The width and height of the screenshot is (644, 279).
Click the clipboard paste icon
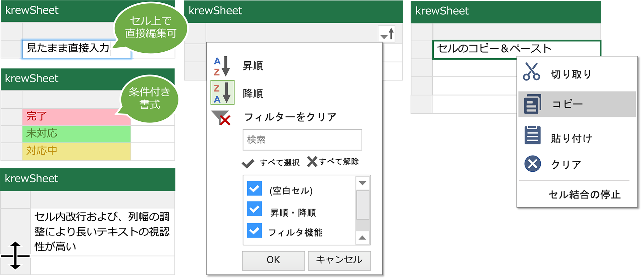click(532, 135)
